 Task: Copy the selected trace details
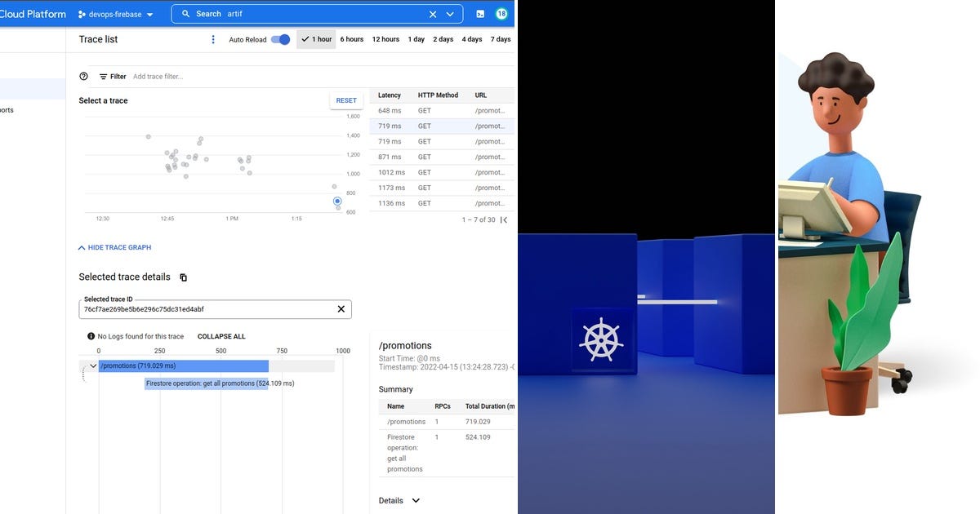click(183, 277)
